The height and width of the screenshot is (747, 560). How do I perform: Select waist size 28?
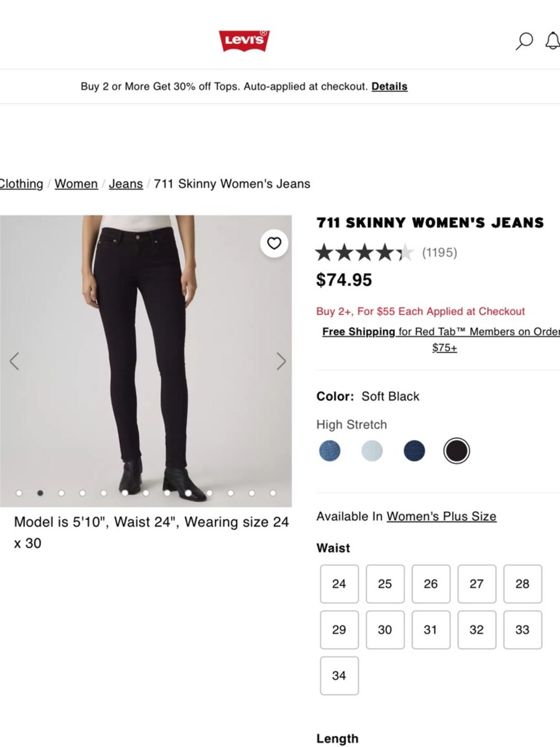tap(522, 583)
